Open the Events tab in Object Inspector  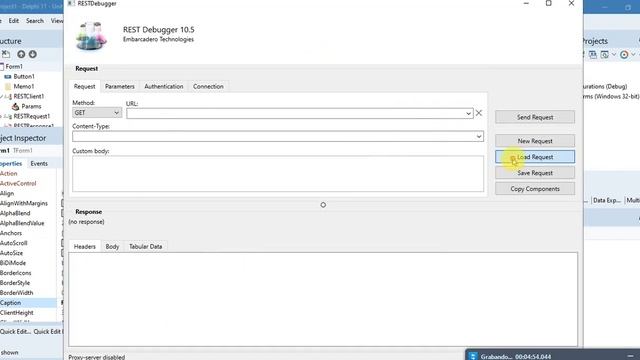click(x=39, y=163)
